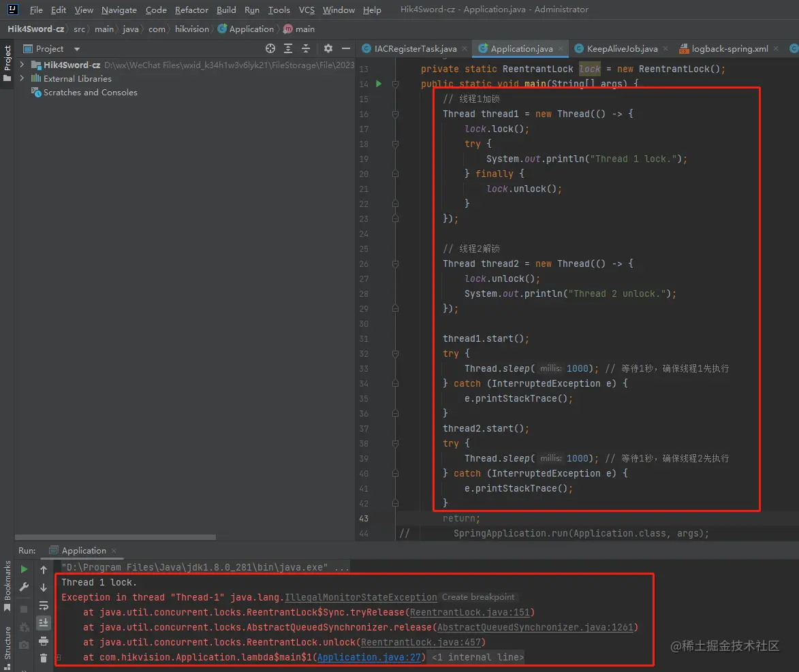
Task: Click the Hik4Sword-cz breadcrumb root
Action: pyautogui.click(x=35, y=29)
